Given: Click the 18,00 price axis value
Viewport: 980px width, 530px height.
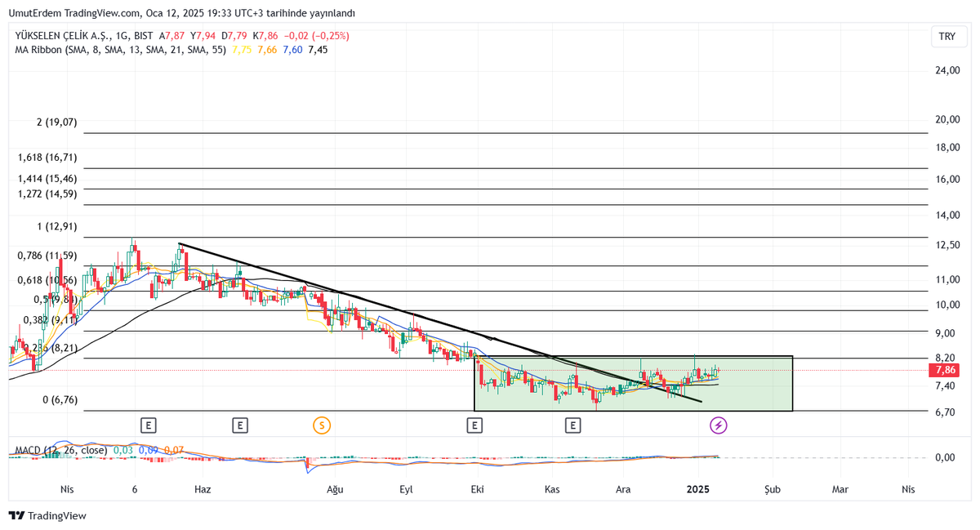Looking at the screenshot, I should [947, 148].
